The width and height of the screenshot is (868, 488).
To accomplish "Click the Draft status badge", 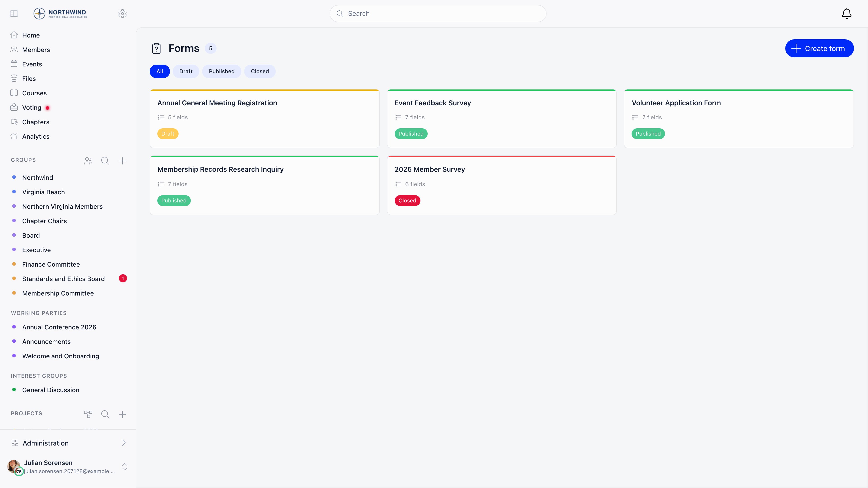I will point(168,134).
